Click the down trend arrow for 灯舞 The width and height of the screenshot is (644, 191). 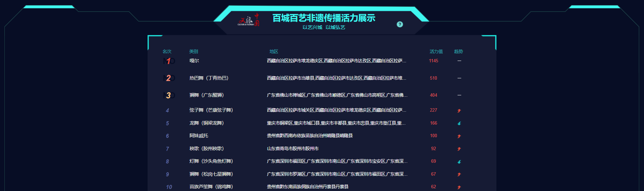pos(459,162)
